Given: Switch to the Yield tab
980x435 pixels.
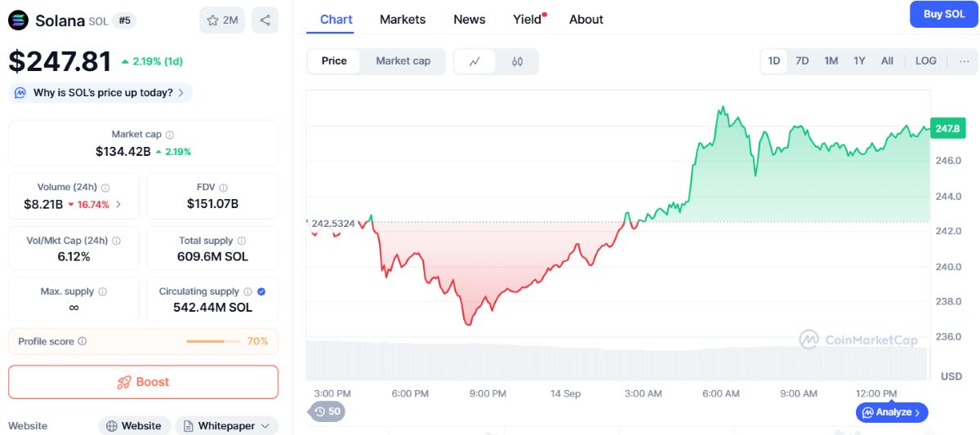Looking at the screenshot, I should click(529, 20).
